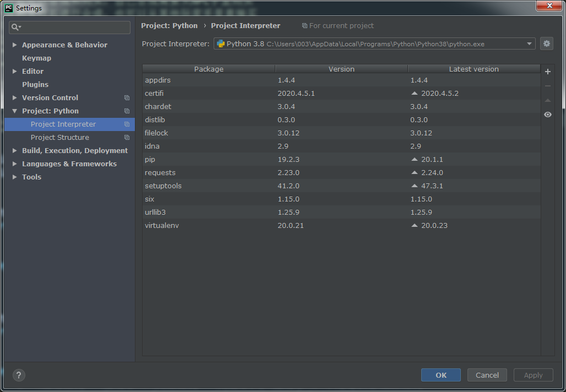Select the requests package row
The height and width of the screenshot is (392, 566).
pyautogui.click(x=341, y=172)
